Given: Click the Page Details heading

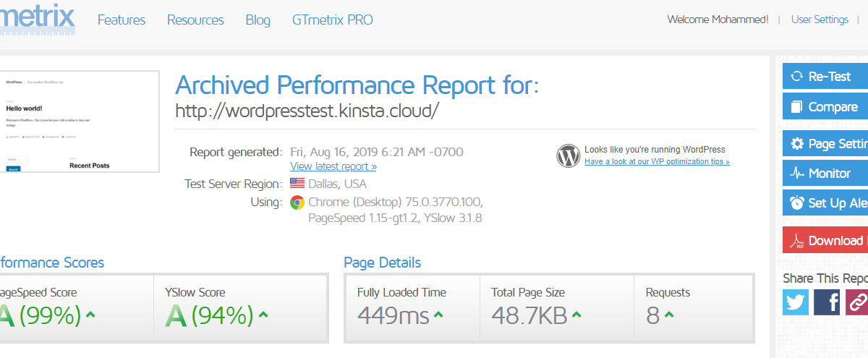Looking at the screenshot, I should pos(383,263).
